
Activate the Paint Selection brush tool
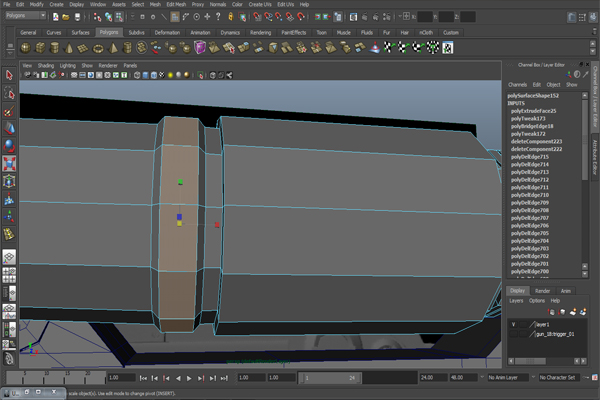[x=9, y=111]
